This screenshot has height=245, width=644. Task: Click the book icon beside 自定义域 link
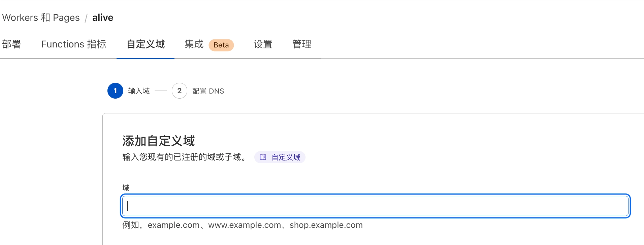click(263, 157)
